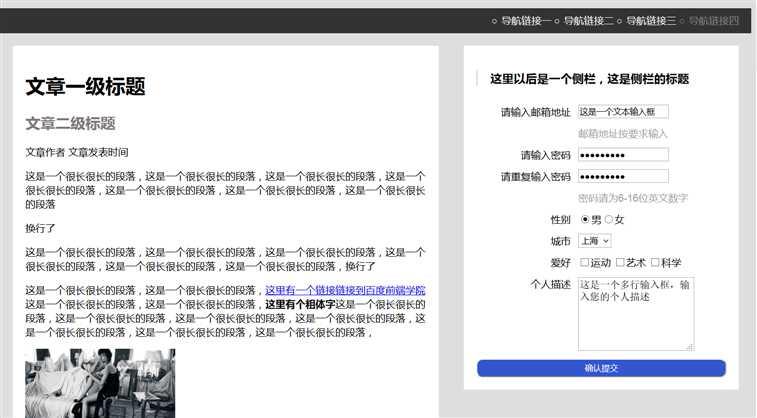Click the article photo thumbnail
Viewport: 757px width, 418px height.
100,383
